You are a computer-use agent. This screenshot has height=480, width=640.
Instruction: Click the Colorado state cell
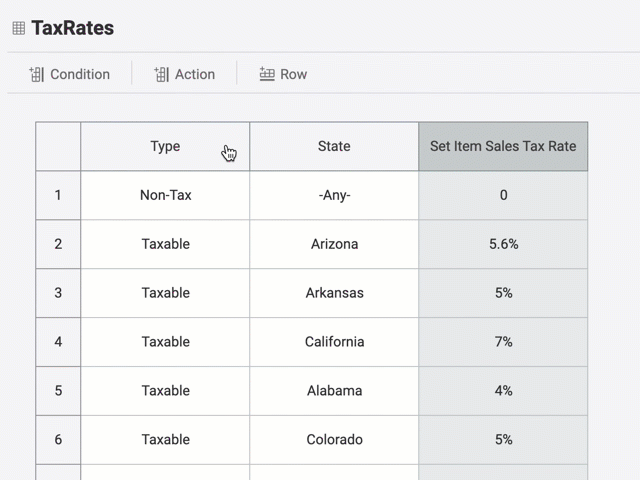click(334, 440)
